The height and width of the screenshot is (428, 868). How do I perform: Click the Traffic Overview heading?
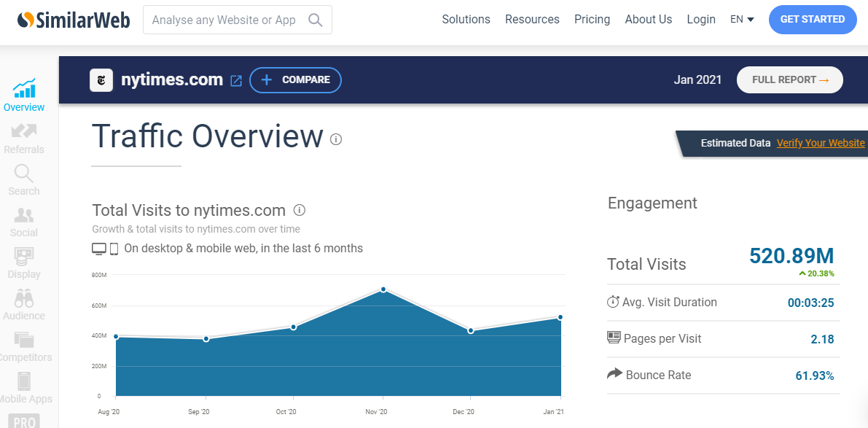click(208, 136)
